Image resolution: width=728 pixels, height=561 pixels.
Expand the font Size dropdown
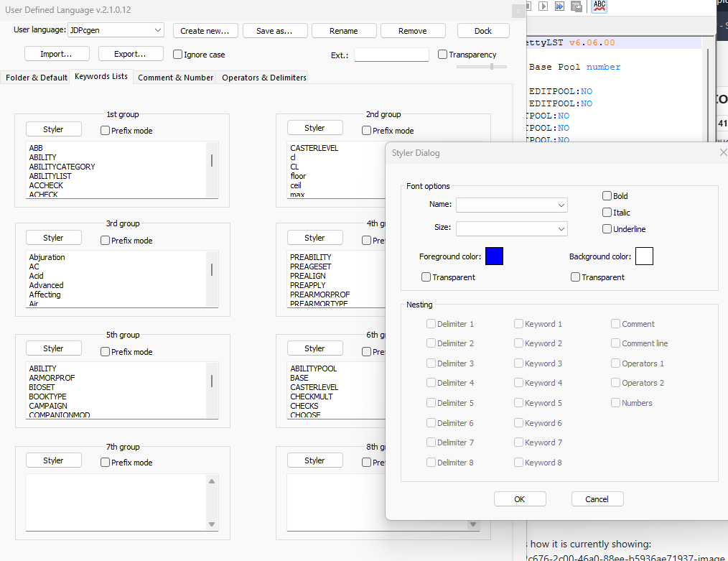click(561, 228)
